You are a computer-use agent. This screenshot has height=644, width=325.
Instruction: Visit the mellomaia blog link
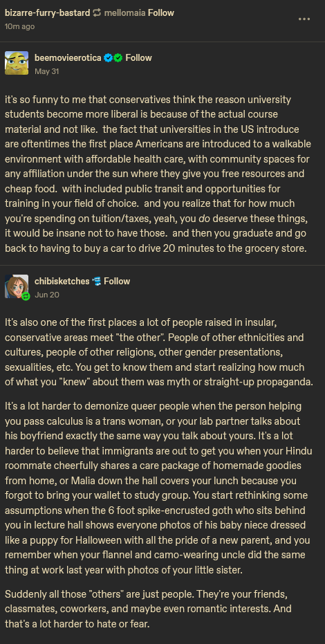tap(124, 12)
